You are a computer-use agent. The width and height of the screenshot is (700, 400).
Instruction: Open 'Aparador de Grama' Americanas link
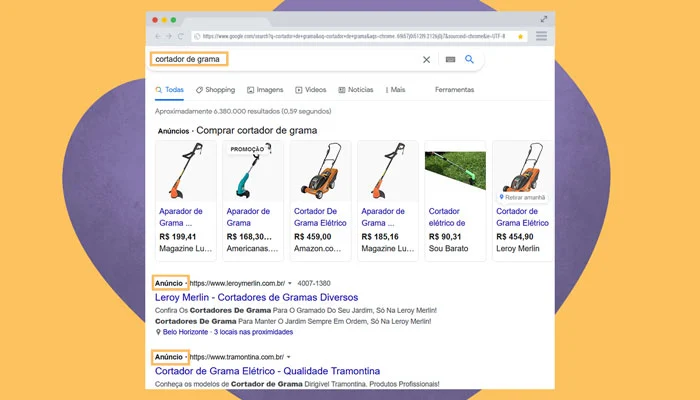tap(248, 217)
